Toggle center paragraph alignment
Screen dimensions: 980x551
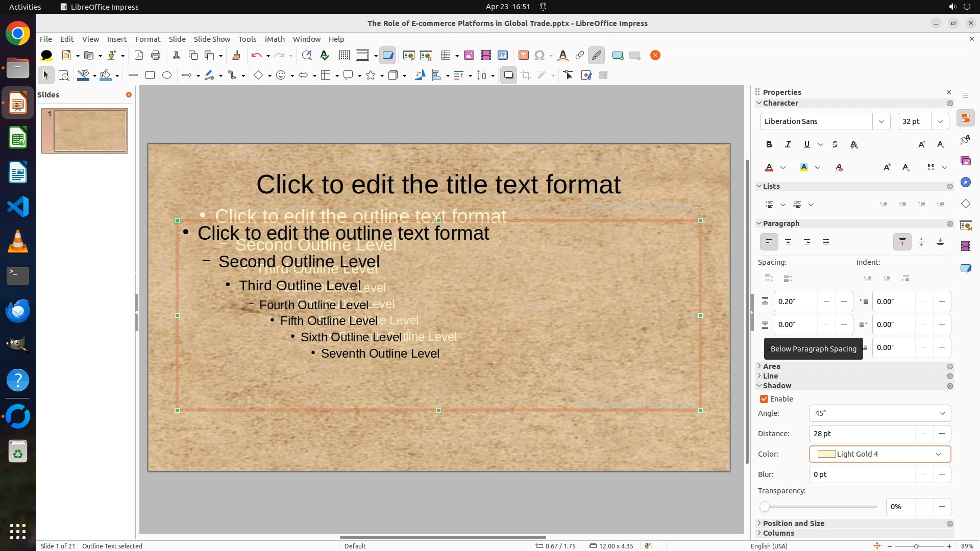coord(788,242)
